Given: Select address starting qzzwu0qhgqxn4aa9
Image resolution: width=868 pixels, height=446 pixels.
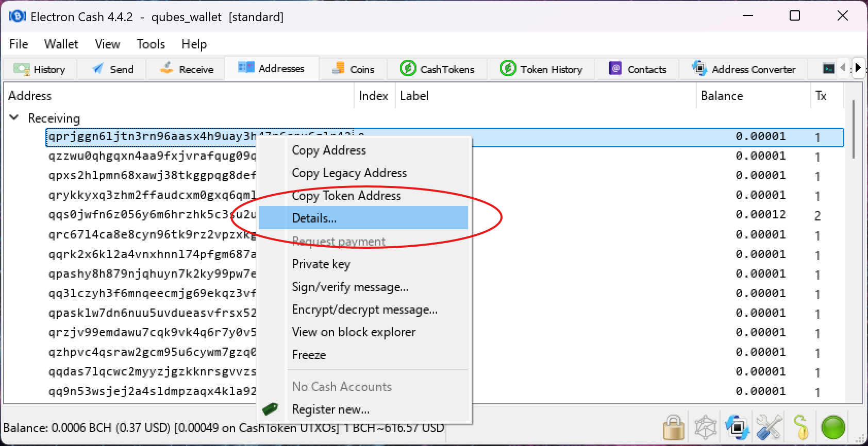Looking at the screenshot, I should tap(152, 156).
